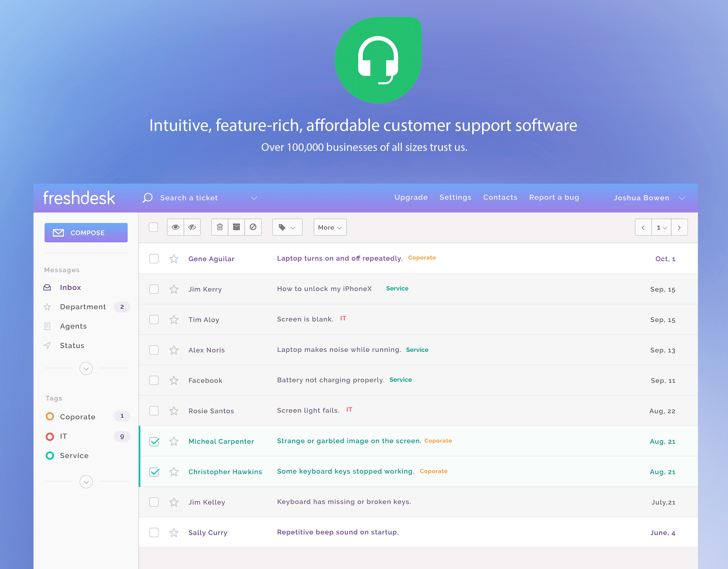Click the archive box icon

click(x=236, y=227)
